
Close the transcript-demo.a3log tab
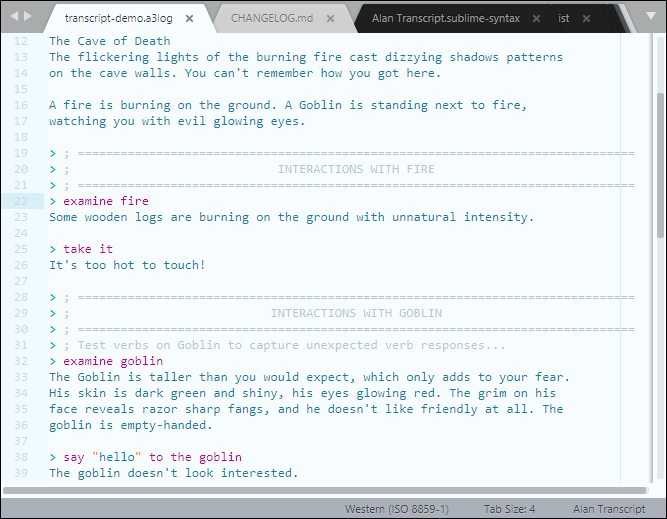coord(190,18)
